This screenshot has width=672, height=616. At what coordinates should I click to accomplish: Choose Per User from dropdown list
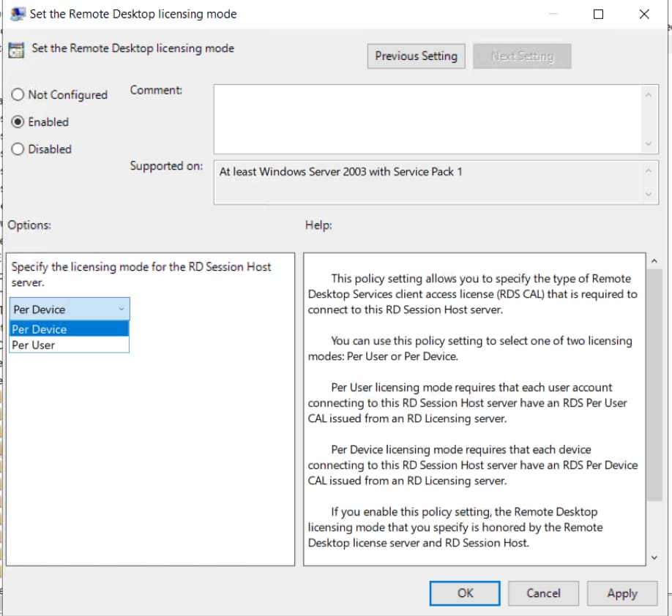coord(70,345)
